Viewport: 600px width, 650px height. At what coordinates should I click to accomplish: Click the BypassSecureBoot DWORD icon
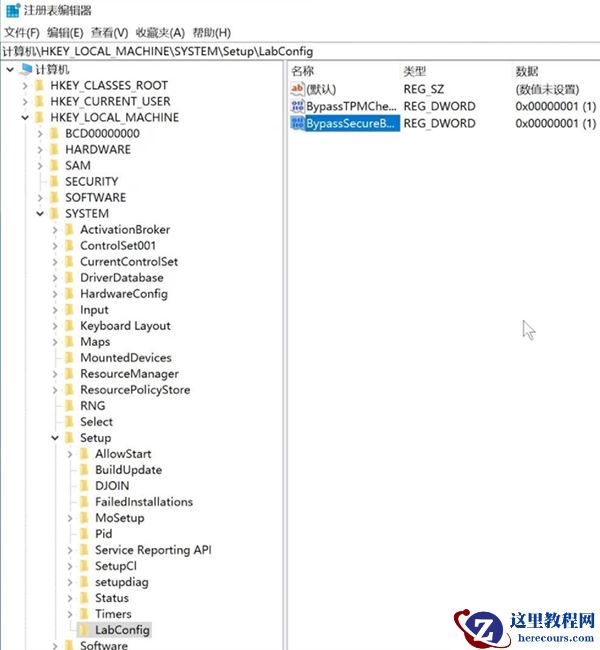pos(297,124)
